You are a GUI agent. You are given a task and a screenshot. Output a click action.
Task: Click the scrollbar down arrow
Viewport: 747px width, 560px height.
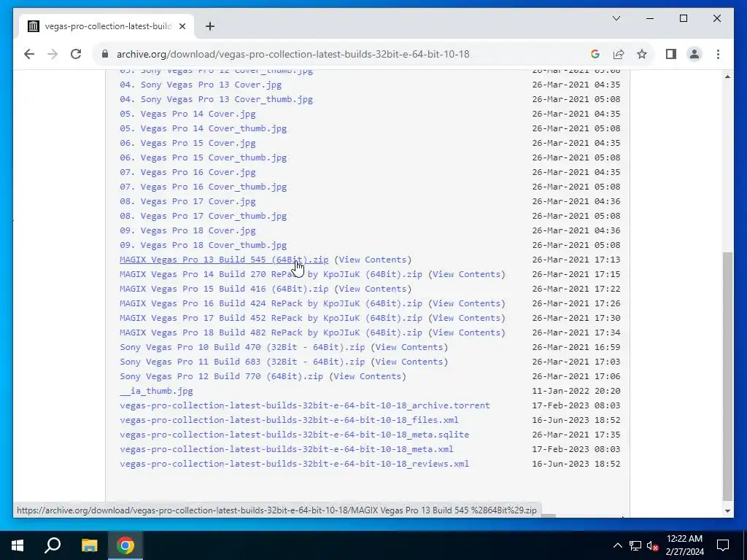(727, 511)
